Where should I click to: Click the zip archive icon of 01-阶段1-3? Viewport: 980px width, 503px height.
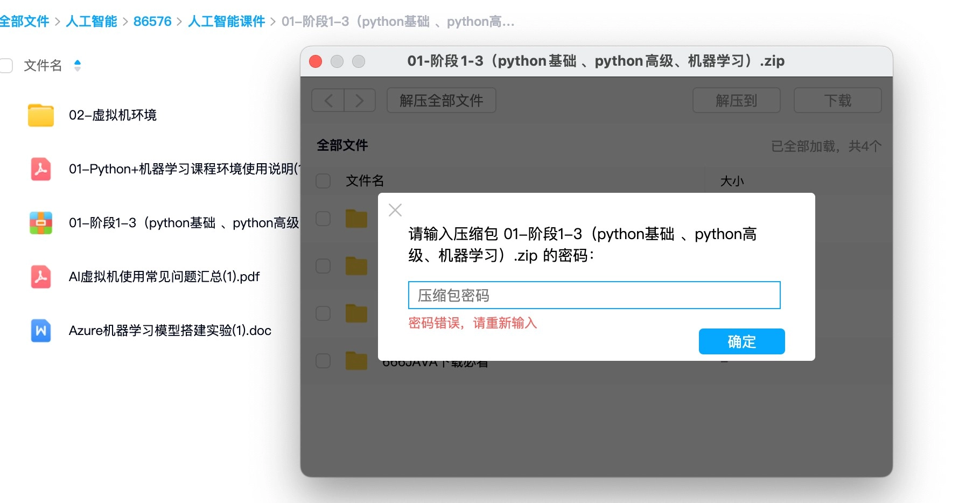(40, 223)
